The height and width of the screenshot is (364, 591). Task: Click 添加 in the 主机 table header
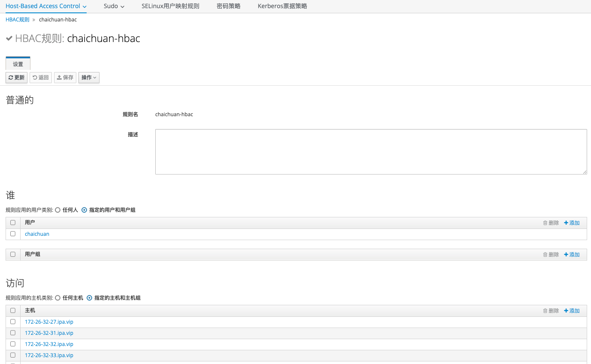coord(572,311)
